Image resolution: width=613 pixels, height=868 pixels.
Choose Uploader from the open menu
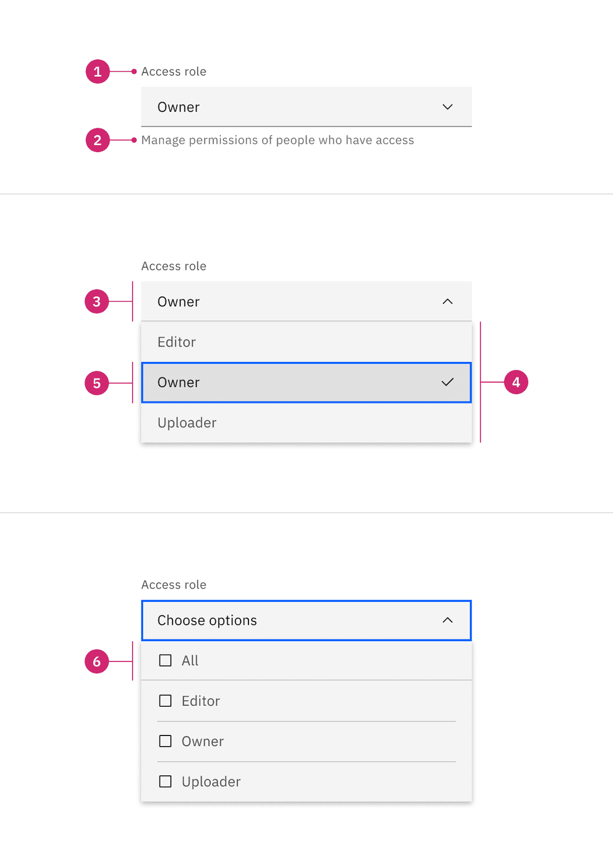(x=306, y=423)
